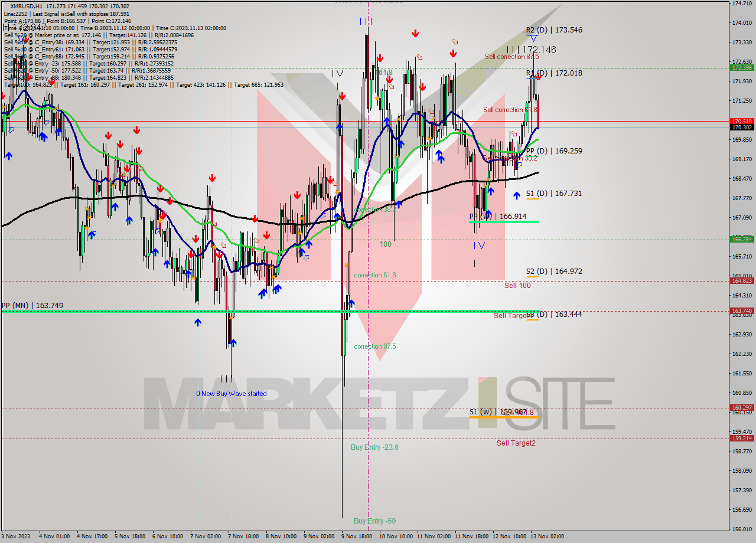Select the Buy Entry -50 label

[374, 521]
